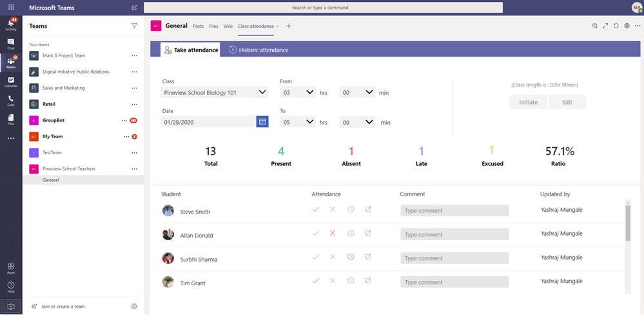Add a new tab plus icon
Image resolution: width=644 pixels, height=315 pixels.
tap(289, 26)
